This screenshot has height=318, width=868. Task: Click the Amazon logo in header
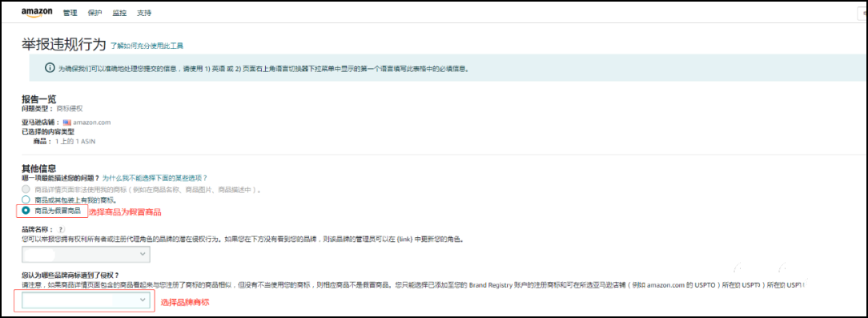tap(37, 13)
